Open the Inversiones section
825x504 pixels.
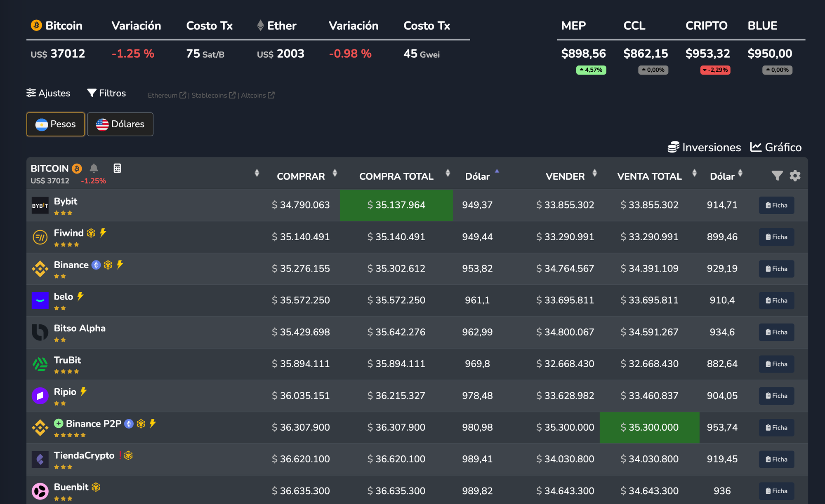[x=704, y=147]
